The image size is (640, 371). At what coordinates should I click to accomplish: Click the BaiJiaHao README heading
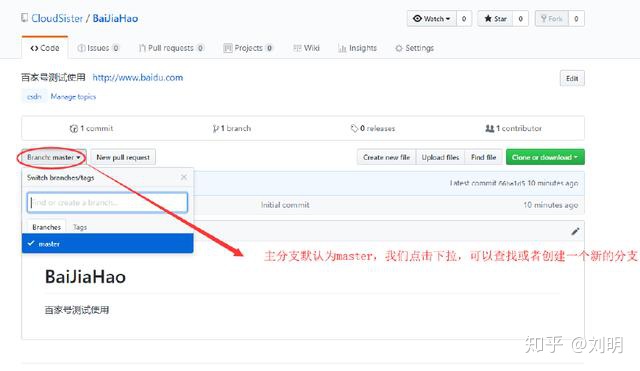click(85, 277)
